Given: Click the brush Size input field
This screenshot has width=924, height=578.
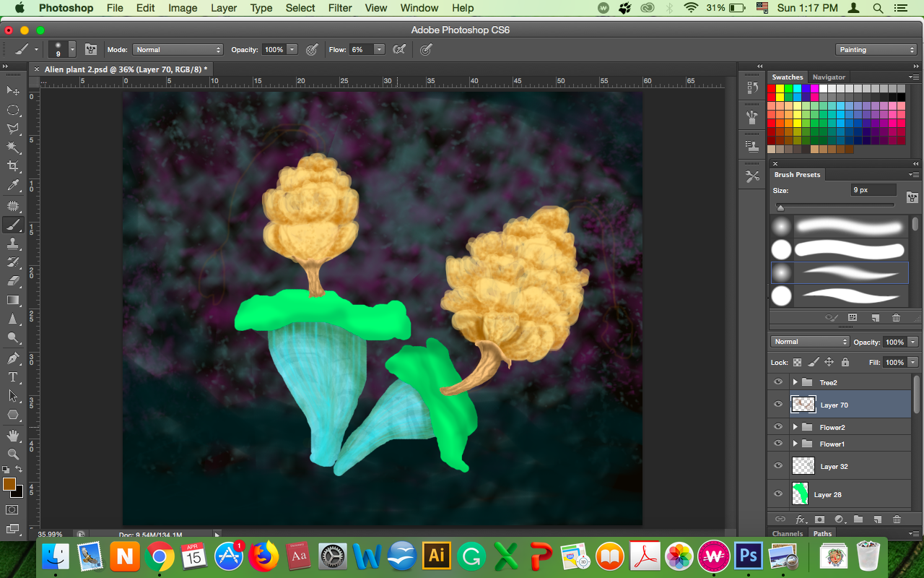Looking at the screenshot, I should pos(873,190).
